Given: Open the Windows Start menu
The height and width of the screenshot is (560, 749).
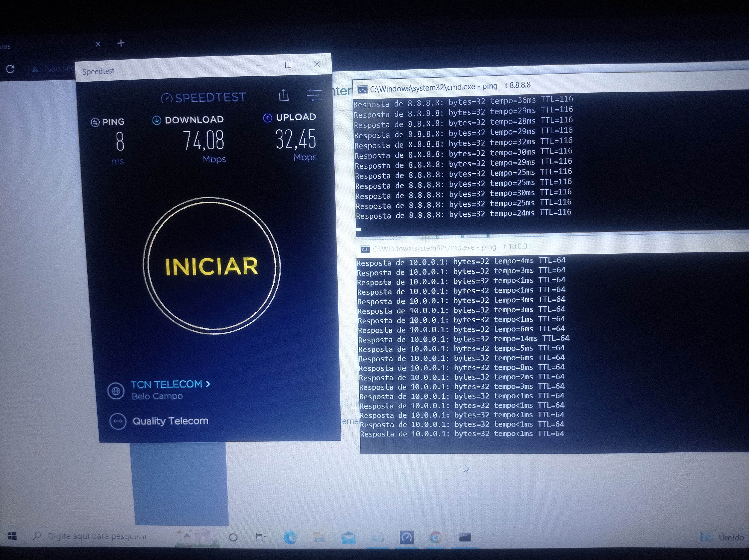Looking at the screenshot, I should point(12,536).
